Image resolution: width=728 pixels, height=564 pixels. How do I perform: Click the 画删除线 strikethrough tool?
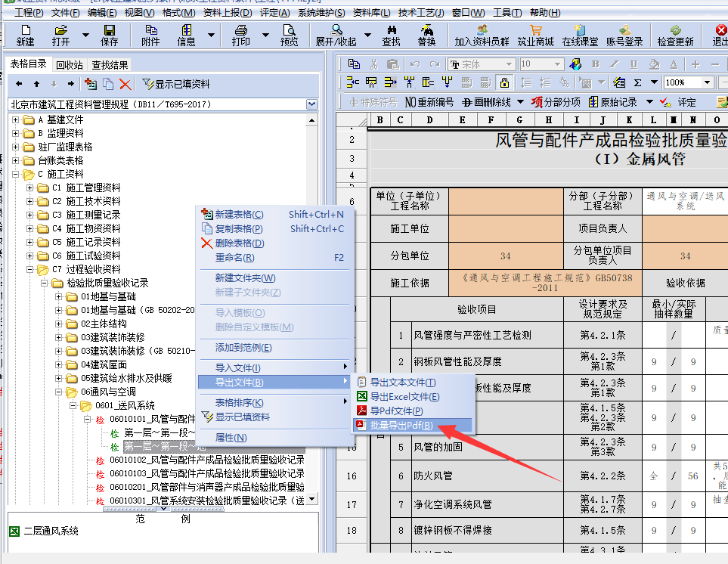[x=486, y=102]
